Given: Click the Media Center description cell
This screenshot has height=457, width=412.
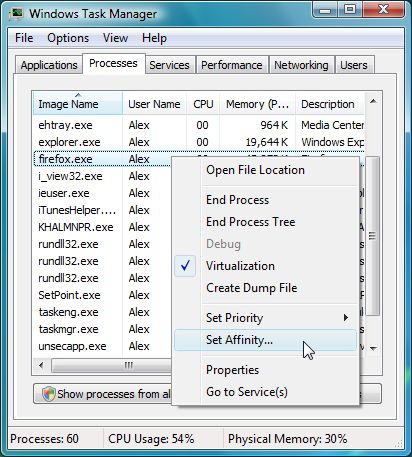Looking at the screenshot, I should 332,125.
